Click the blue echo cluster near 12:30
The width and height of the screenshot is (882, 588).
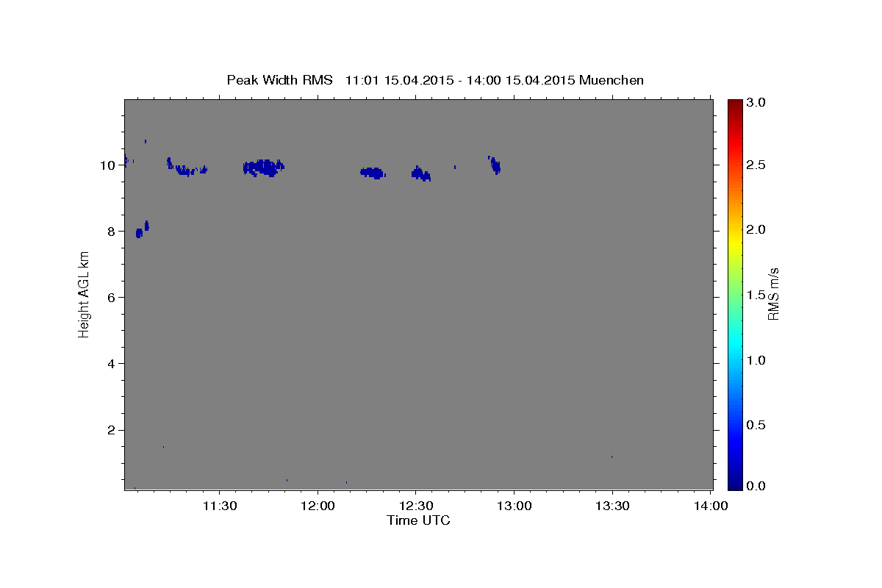421,173
